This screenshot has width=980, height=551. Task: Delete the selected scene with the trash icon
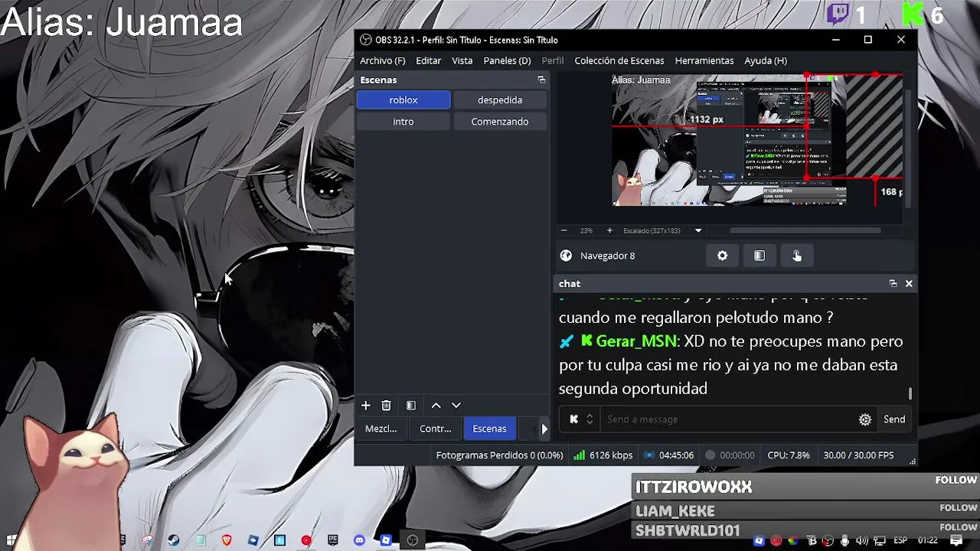(x=387, y=406)
